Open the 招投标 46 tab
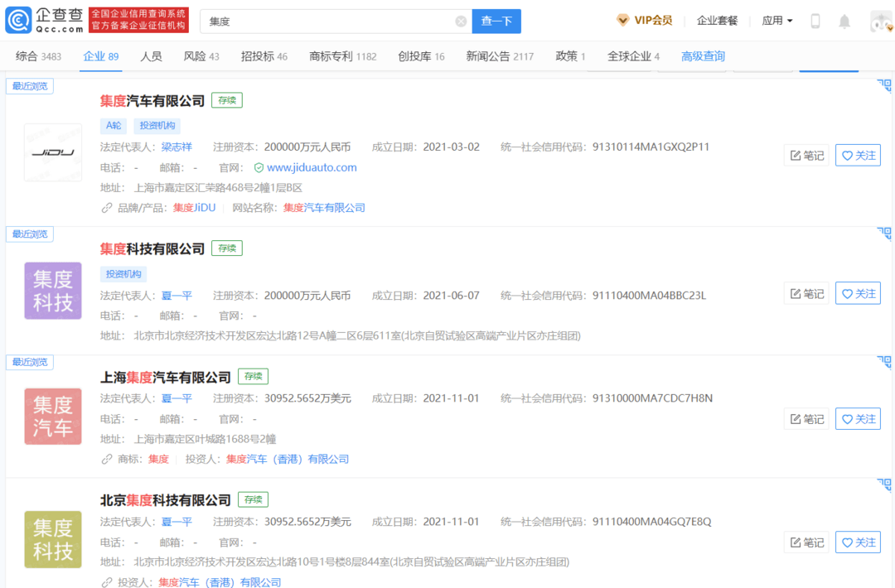Screen dimensions: 895x588 tap(264, 56)
